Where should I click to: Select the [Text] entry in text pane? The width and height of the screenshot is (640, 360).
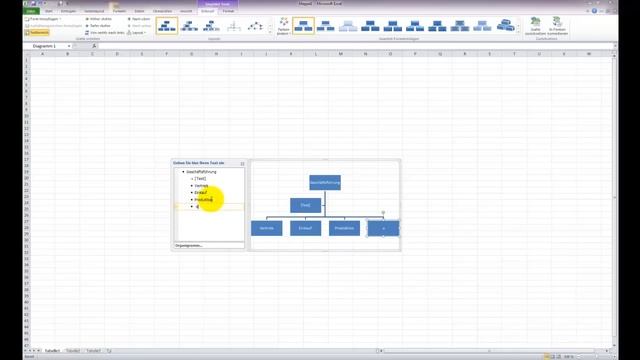(200, 179)
